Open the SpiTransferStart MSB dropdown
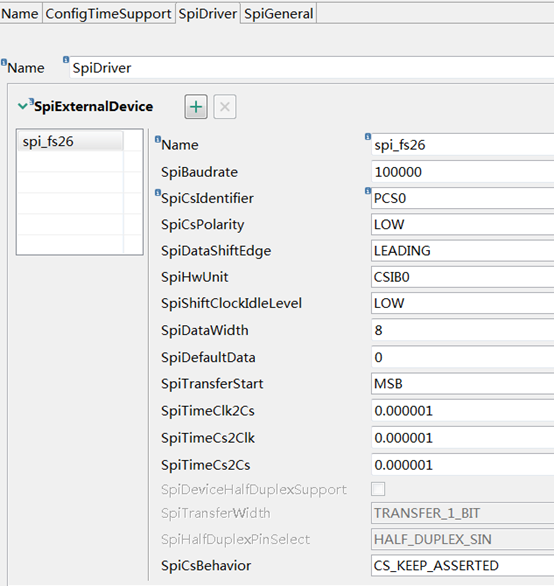This screenshot has height=586, width=554. [x=463, y=383]
